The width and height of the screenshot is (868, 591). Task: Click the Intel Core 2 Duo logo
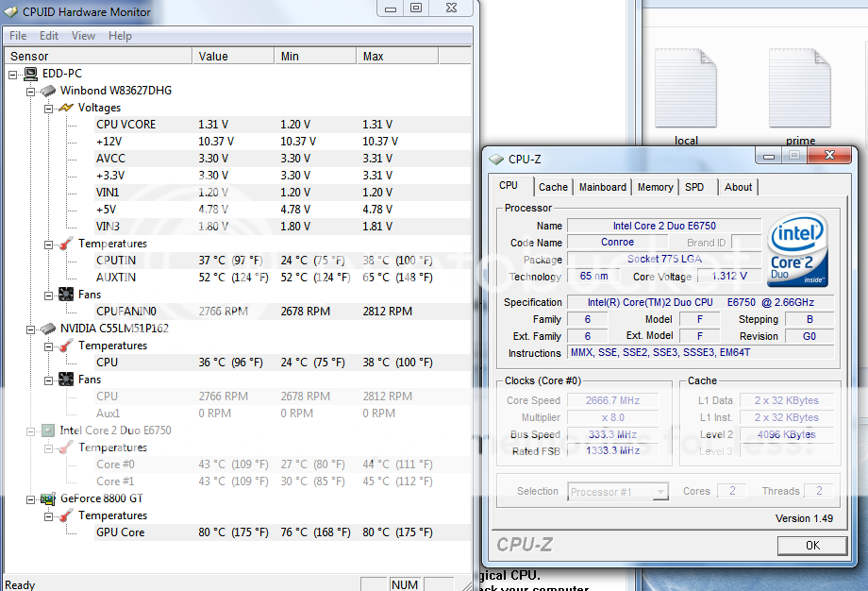[797, 250]
